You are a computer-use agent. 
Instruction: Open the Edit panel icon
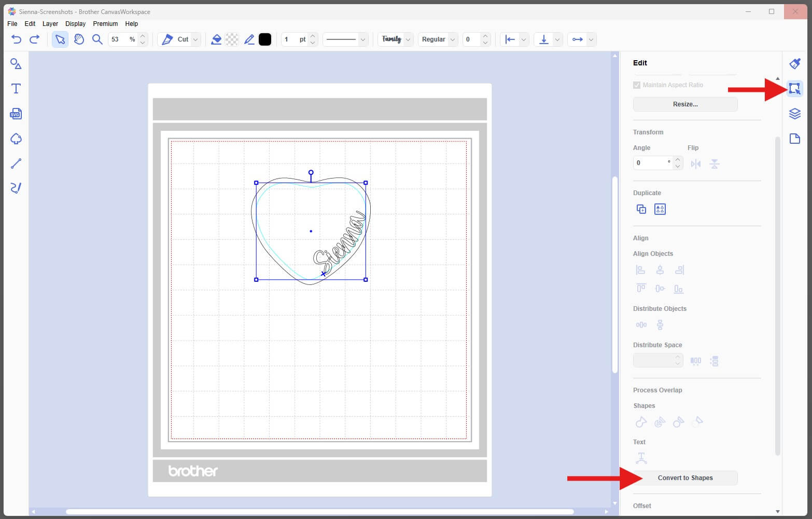tap(795, 88)
